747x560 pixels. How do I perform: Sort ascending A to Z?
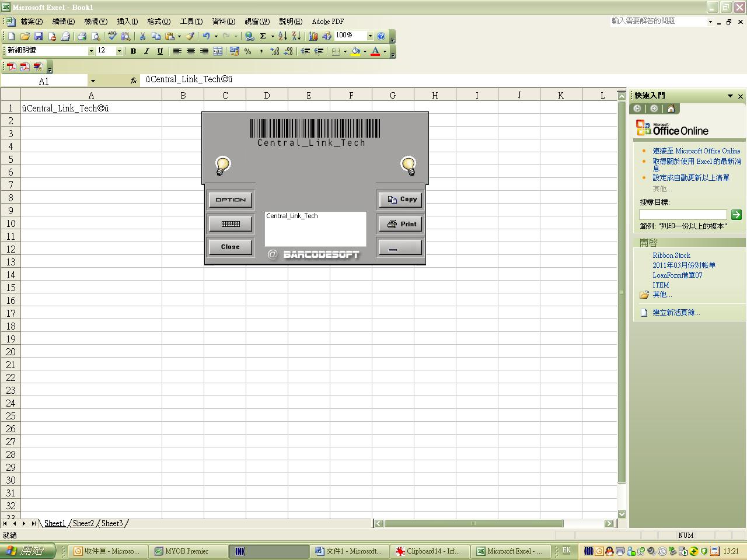coord(282,36)
